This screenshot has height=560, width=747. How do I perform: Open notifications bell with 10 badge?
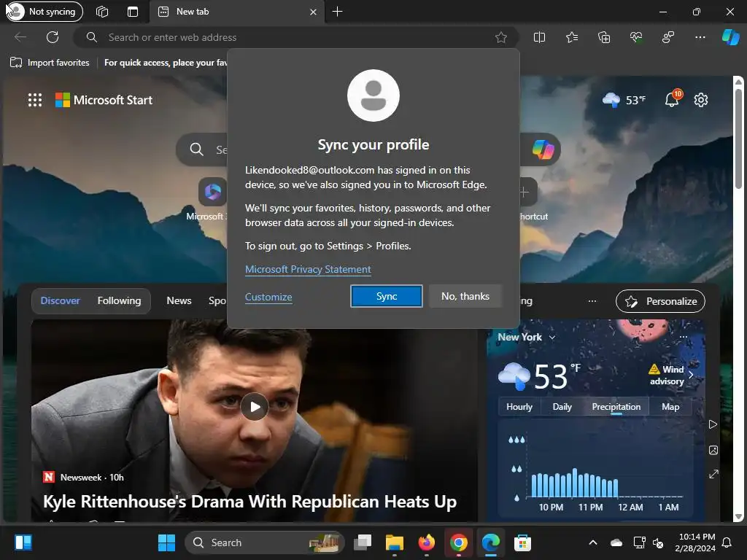[673, 99]
